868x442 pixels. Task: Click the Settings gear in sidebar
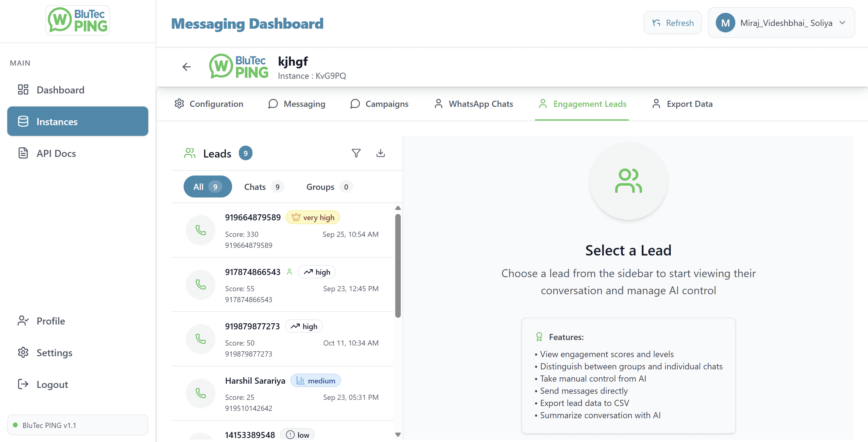click(x=23, y=353)
